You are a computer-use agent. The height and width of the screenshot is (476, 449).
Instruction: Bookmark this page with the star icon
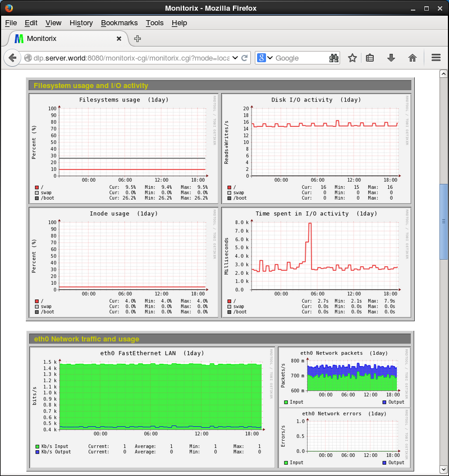click(x=351, y=58)
